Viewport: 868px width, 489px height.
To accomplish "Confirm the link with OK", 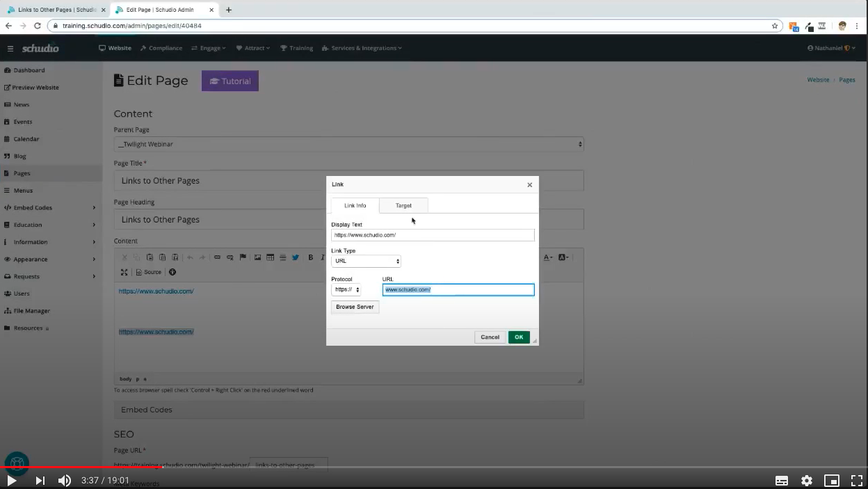I will [519, 337].
